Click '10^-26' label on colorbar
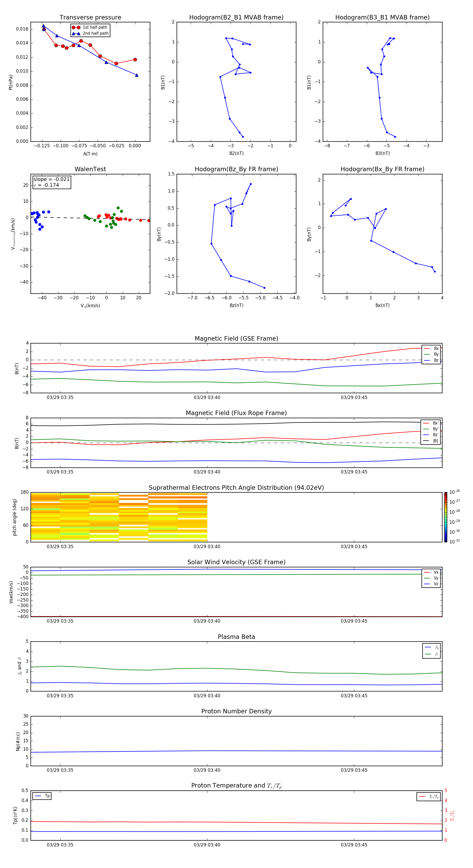The height and width of the screenshot is (868, 473). [x=455, y=492]
